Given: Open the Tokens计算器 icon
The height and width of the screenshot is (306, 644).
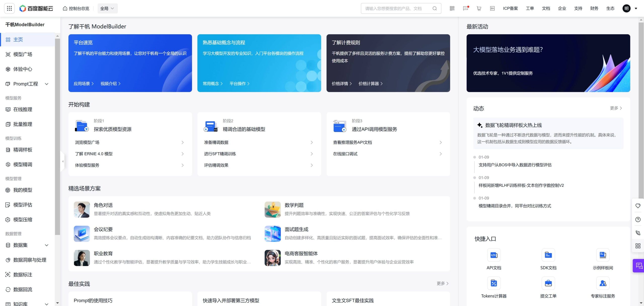Looking at the screenshot, I should click(x=494, y=283).
